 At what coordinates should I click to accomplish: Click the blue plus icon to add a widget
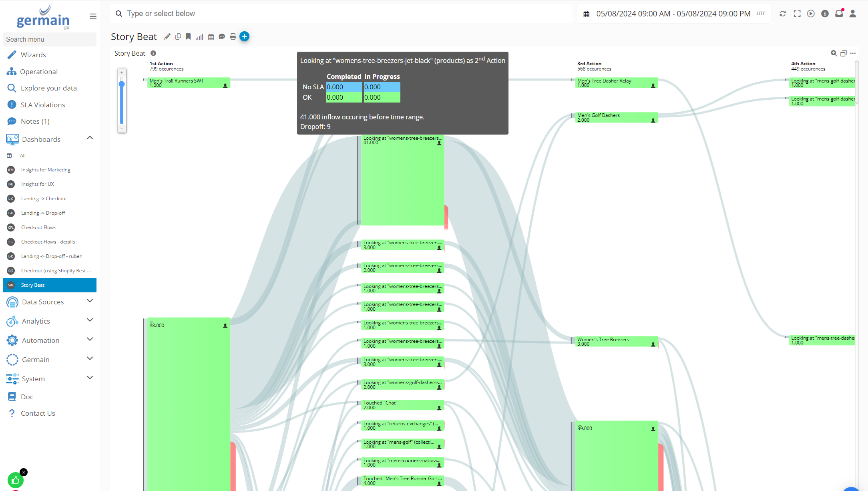pyautogui.click(x=245, y=36)
